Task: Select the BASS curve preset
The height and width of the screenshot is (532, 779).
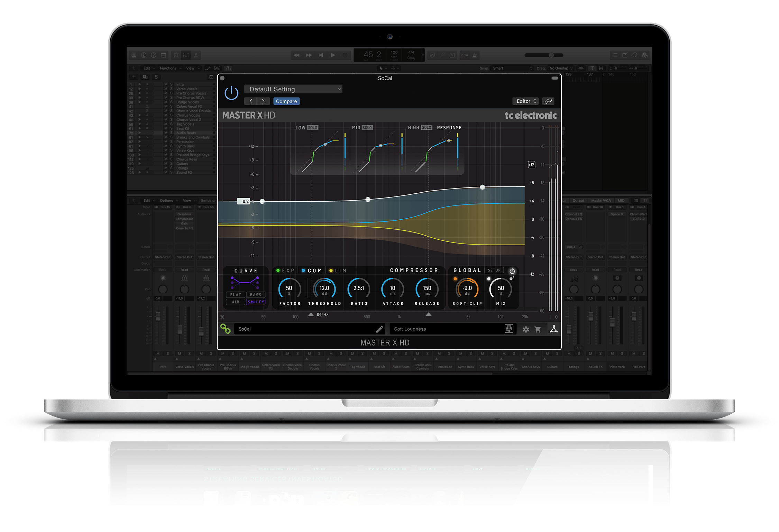Action: click(256, 295)
